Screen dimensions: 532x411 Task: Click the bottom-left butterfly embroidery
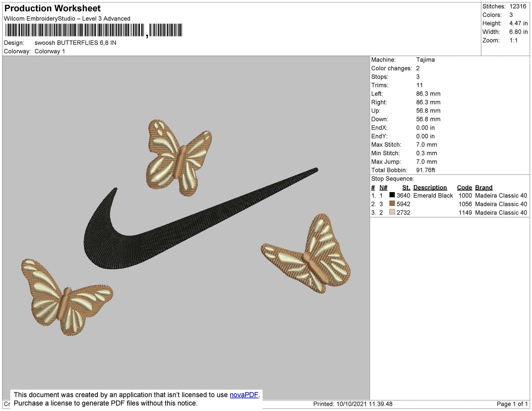pyautogui.click(x=66, y=297)
